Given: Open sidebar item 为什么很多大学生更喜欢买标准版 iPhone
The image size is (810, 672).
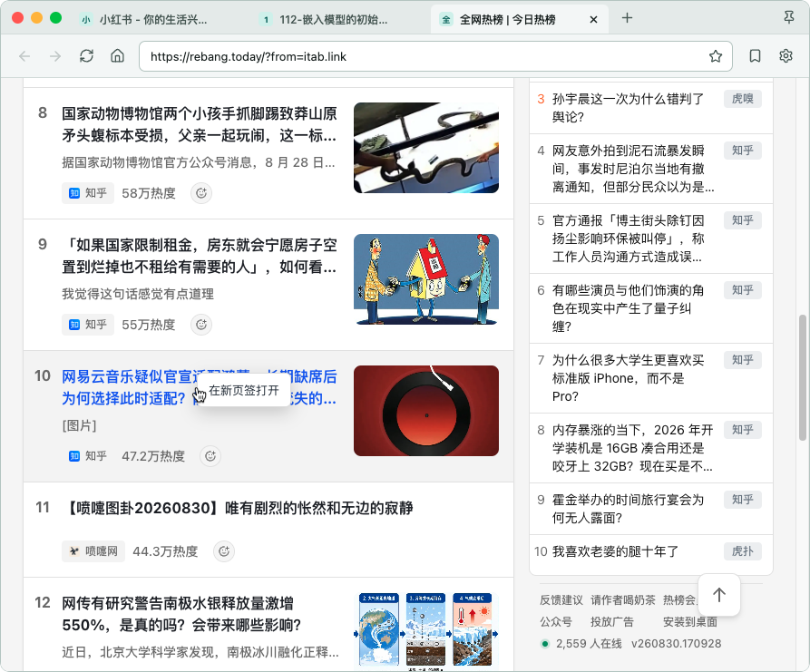Looking at the screenshot, I should (x=628, y=378).
